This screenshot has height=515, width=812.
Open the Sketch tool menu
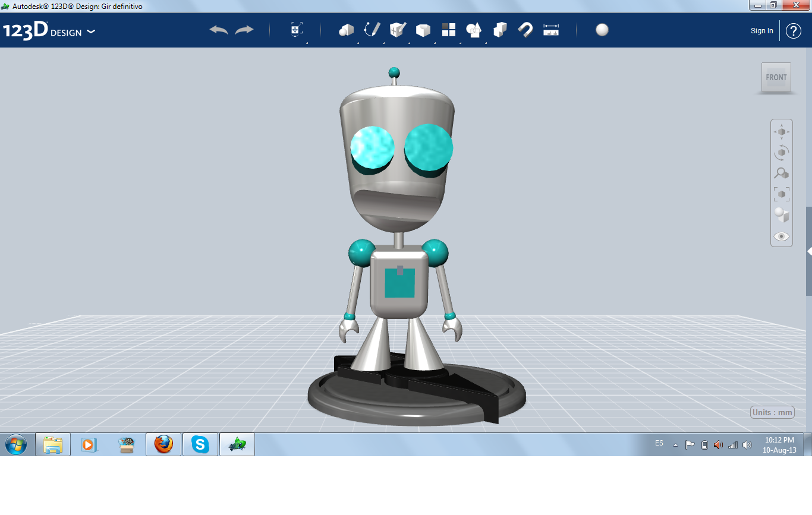[372, 30]
